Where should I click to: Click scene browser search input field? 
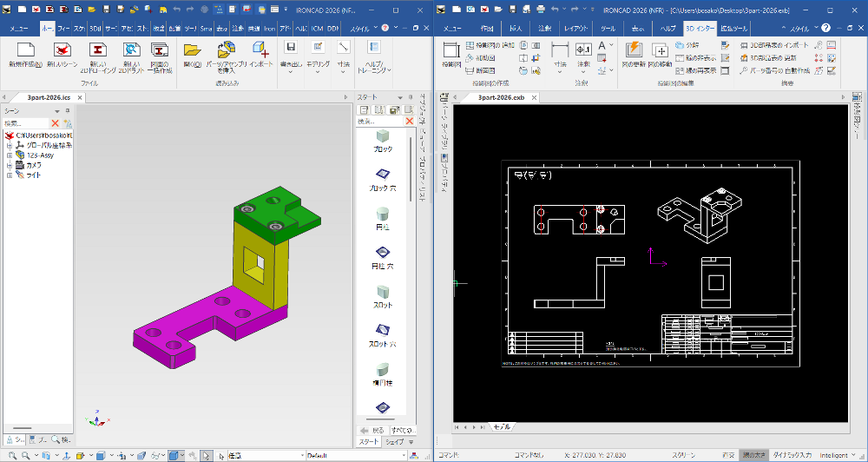point(27,123)
